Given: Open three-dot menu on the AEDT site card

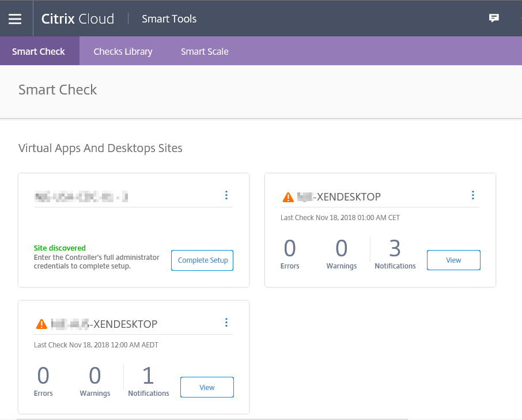Looking at the screenshot, I should (x=226, y=322).
